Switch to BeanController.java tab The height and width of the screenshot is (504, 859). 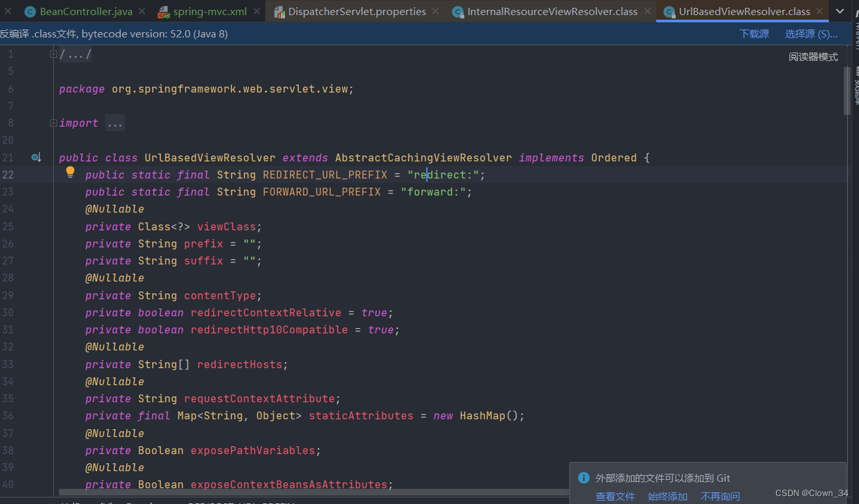click(x=85, y=12)
